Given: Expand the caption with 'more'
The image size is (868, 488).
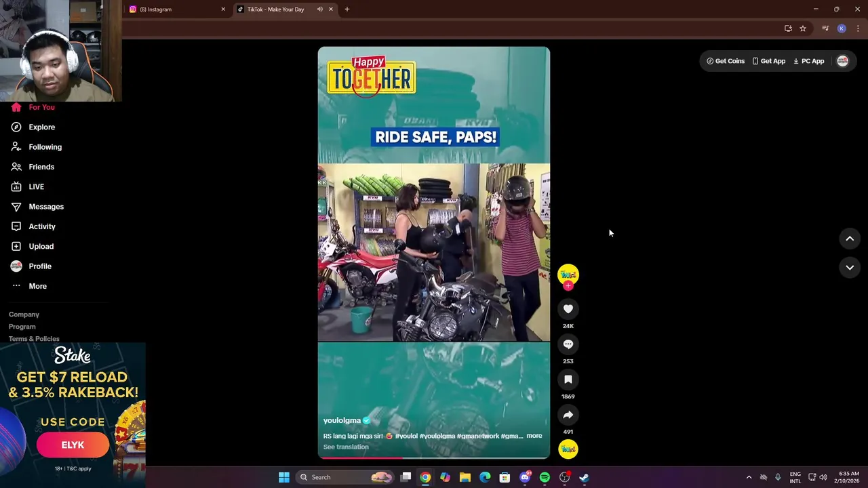Looking at the screenshot, I should pyautogui.click(x=534, y=436).
